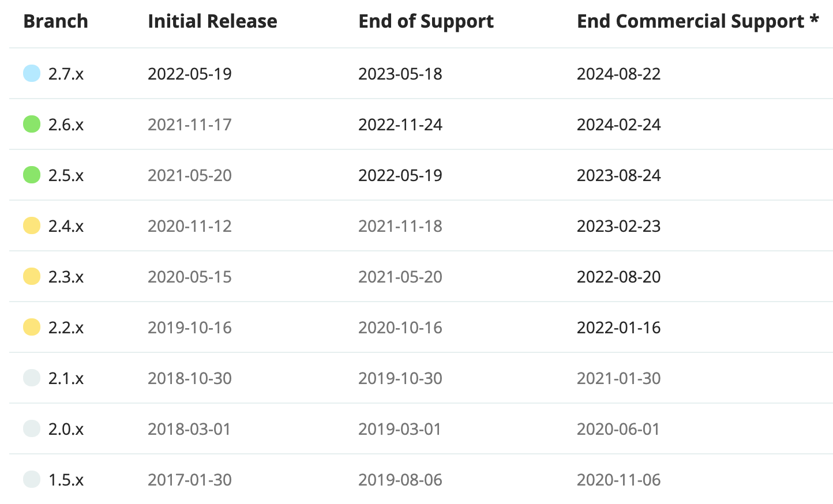Click the green status dot for 2.6.x

(x=32, y=125)
